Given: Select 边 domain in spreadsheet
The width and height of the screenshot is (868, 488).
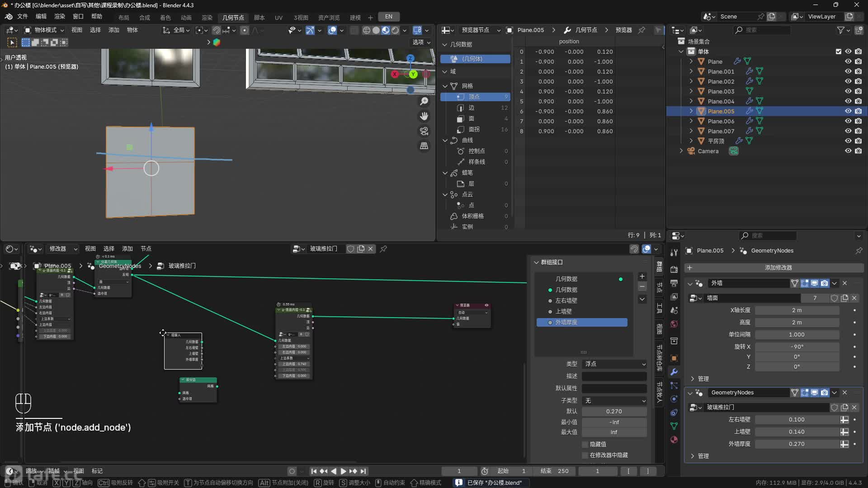Looking at the screenshot, I should [x=475, y=108].
